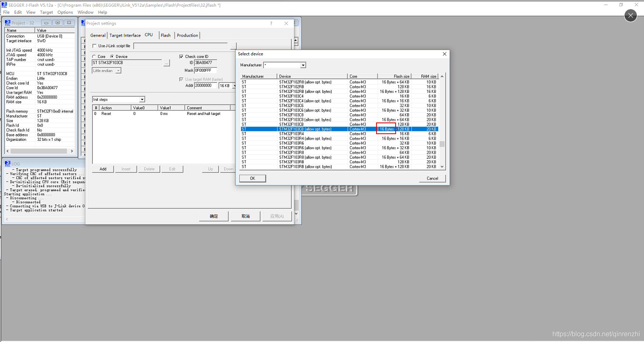
Task: Browse for a J-Link script file
Action: [x=233, y=46]
